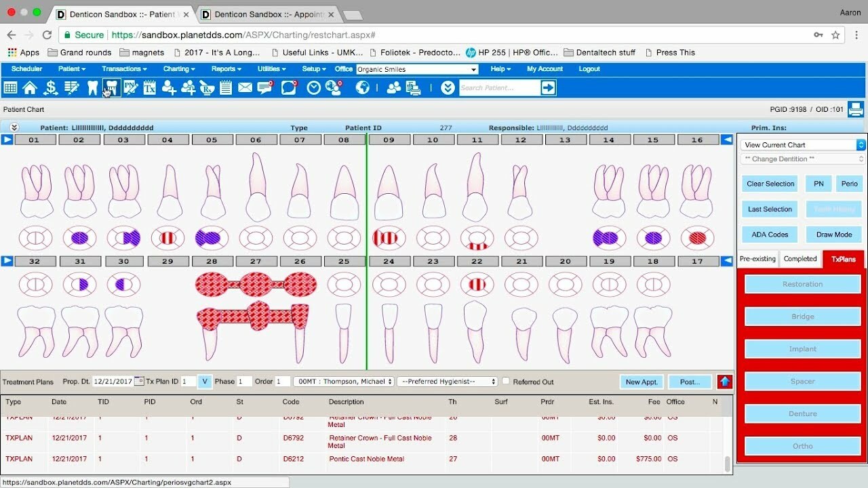Collapse the patient header with the double-chevron
Image resolution: width=868 pixels, height=488 pixels.
13,127
